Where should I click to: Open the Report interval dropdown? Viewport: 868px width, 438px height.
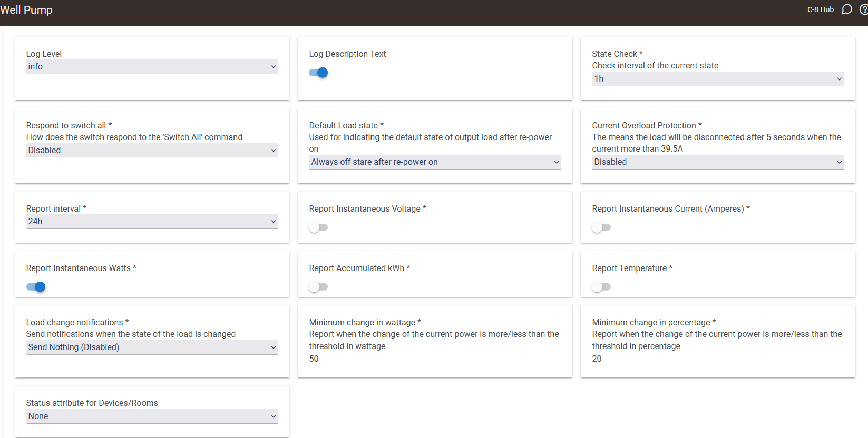tap(152, 222)
